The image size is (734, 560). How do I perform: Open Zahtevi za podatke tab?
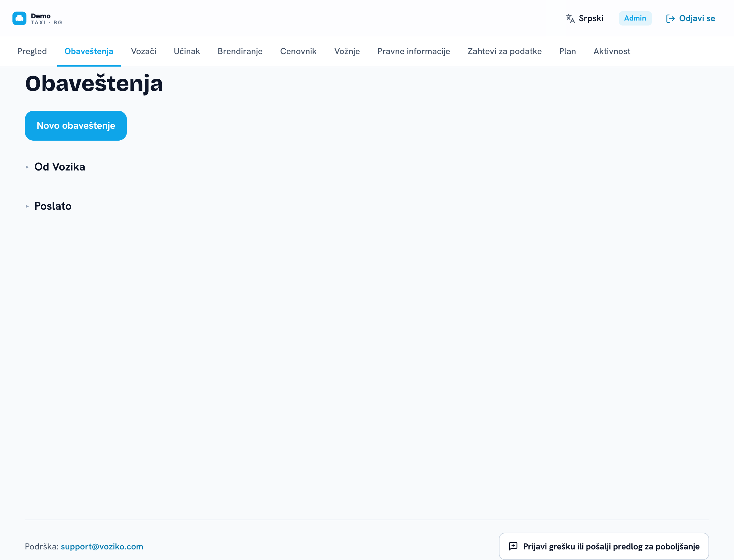504,51
